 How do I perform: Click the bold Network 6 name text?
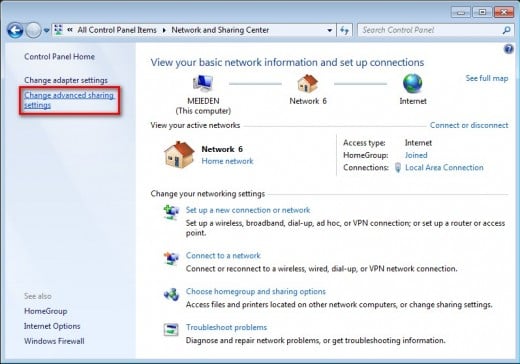(222, 149)
